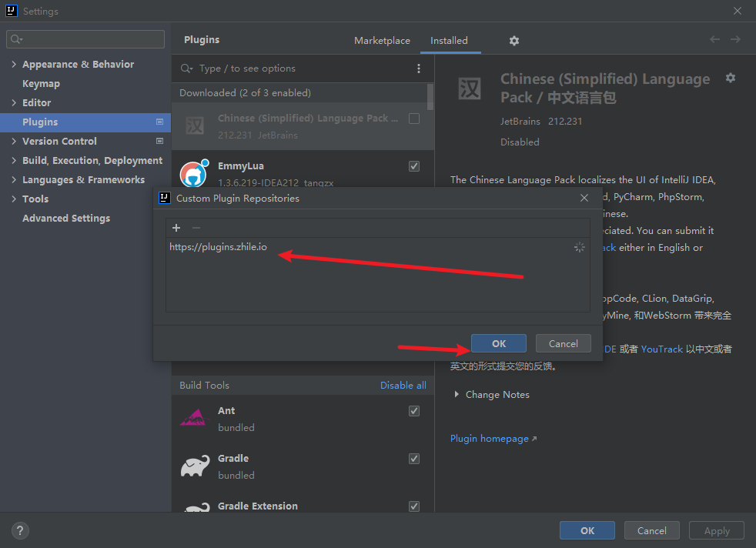This screenshot has width=756, height=548.
Task: Click the plugin search input field
Action: click(x=304, y=68)
